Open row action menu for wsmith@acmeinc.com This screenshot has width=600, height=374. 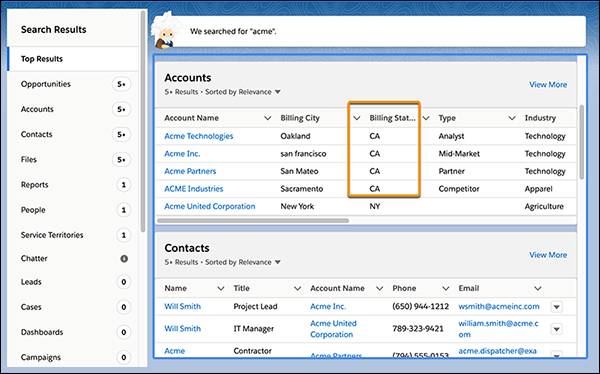pos(556,307)
